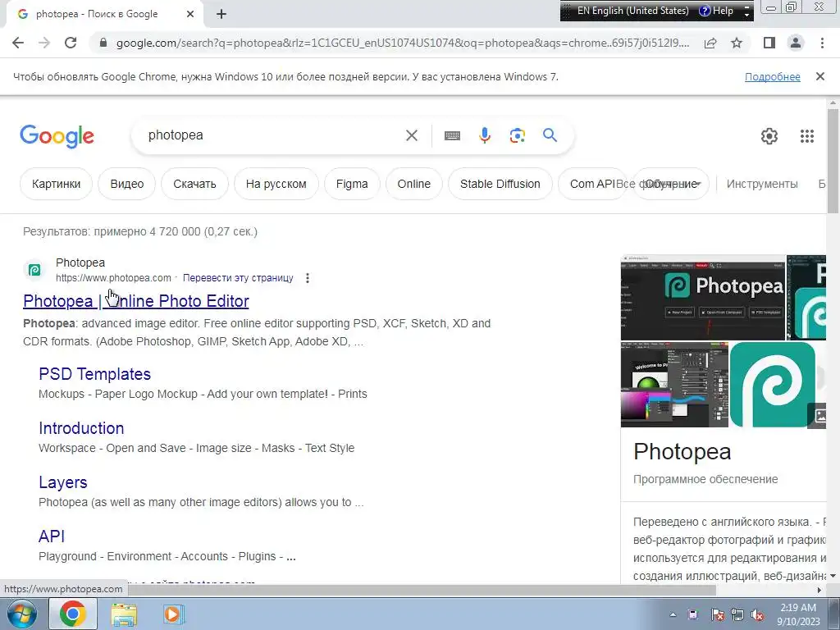This screenshot has height=630, width=840.
Task: Open language bar options arrow
Action: point(746,15)
